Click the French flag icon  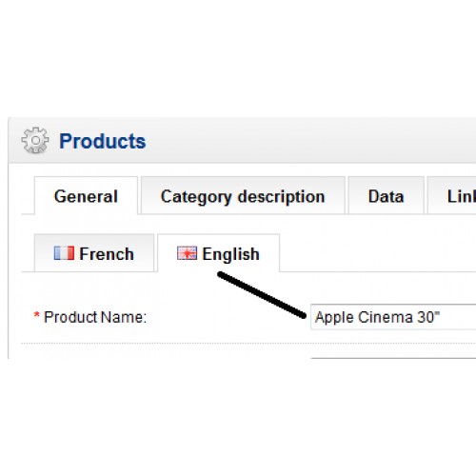coord(64,253)
